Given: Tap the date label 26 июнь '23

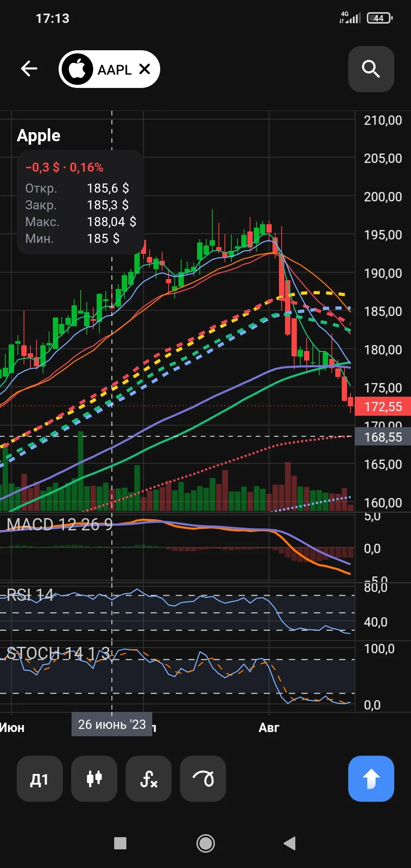Looking at the screenshot, I should coord(112,724).
